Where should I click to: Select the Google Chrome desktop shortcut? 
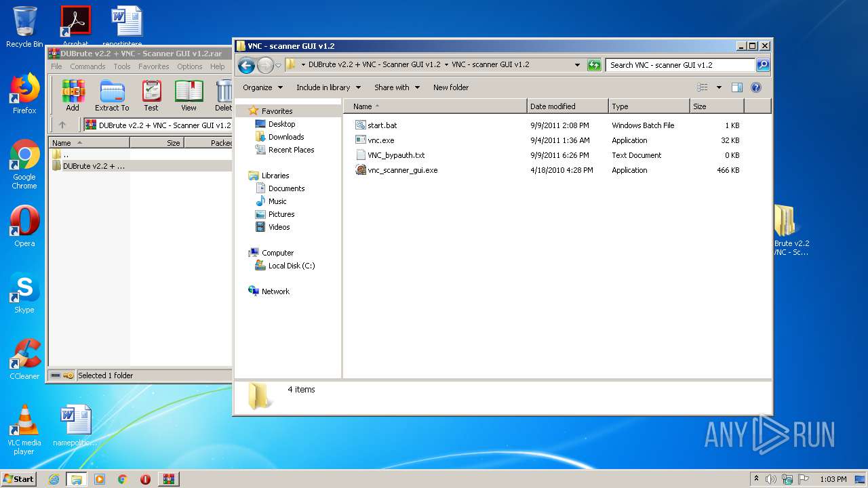click(x=24, y=164)
